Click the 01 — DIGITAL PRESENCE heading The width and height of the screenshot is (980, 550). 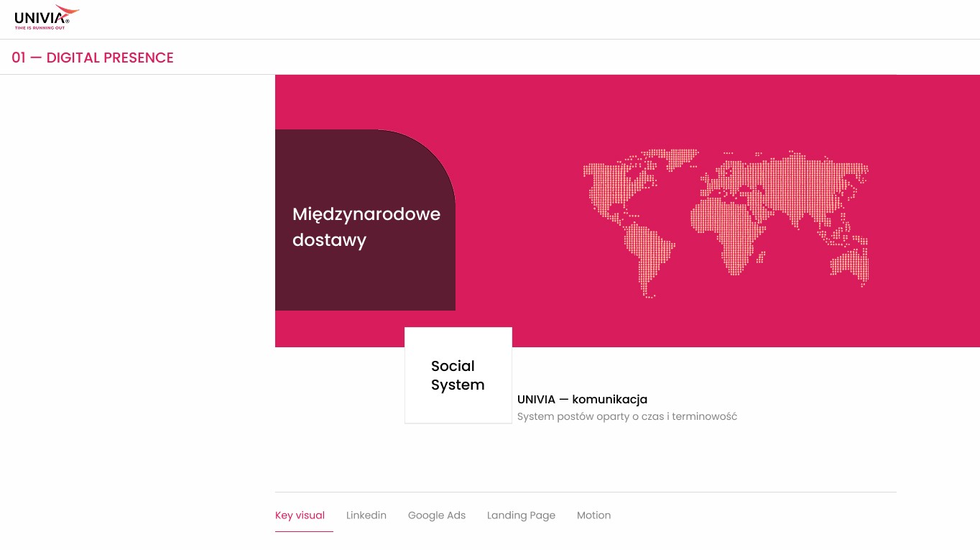pos(93,58)
